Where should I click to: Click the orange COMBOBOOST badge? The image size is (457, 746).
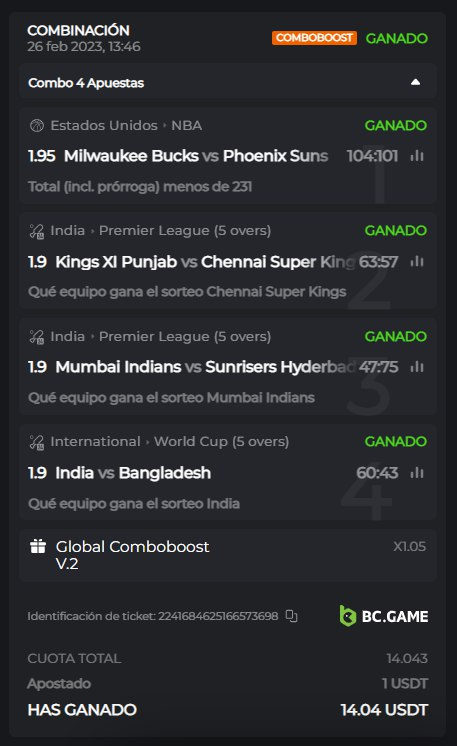coord(314,38)
